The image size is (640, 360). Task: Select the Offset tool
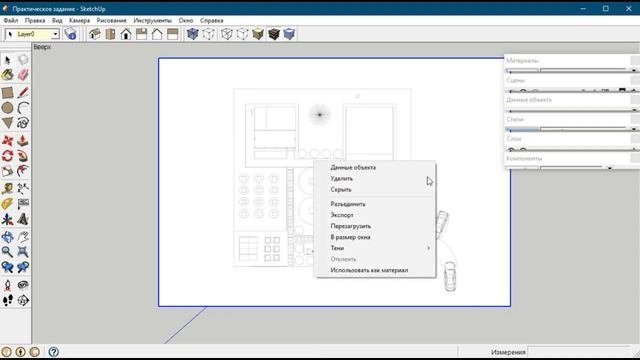pyautogui.click(x=23, y=171)
